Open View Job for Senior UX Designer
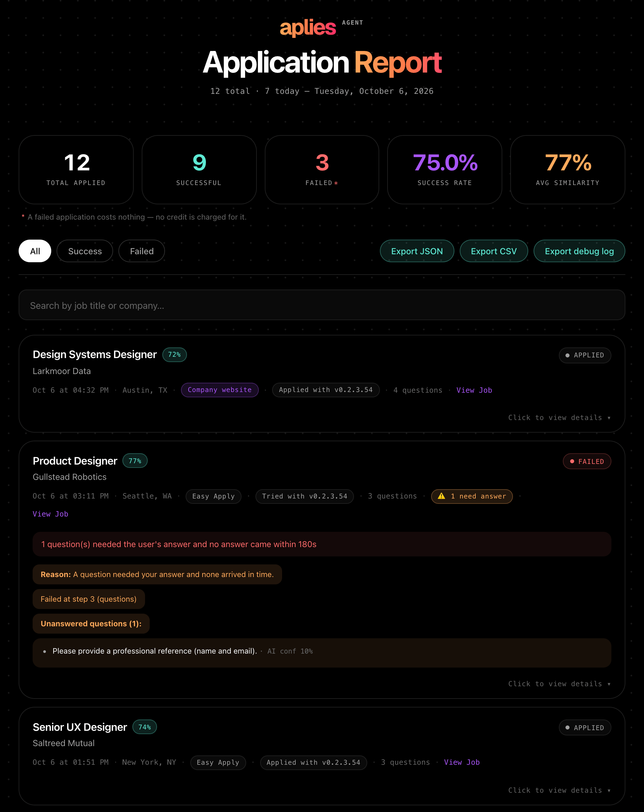Viewport: 644px width, 812px height. click(x=461, y=762)
